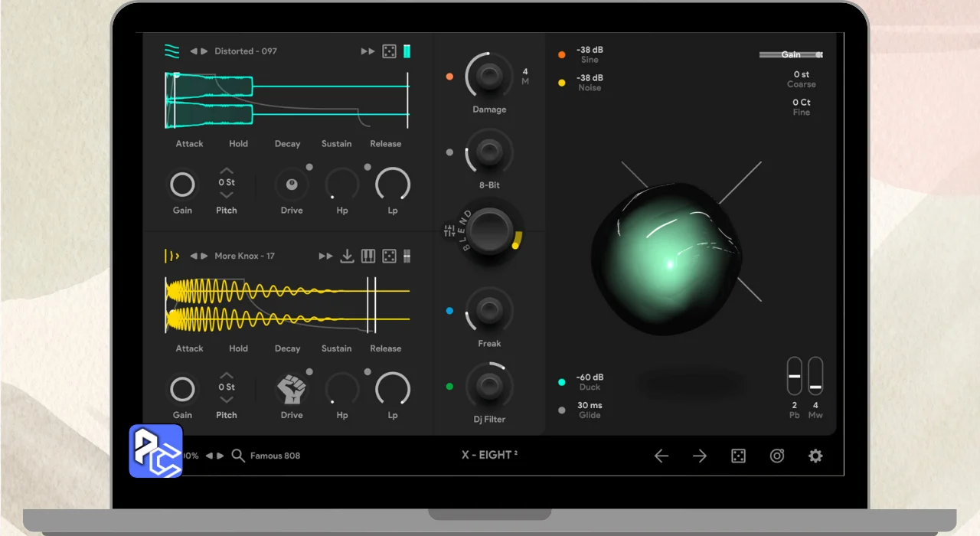
Task: Open the Distorted - 097 sample preset name
Action: (x=246, y=51)
